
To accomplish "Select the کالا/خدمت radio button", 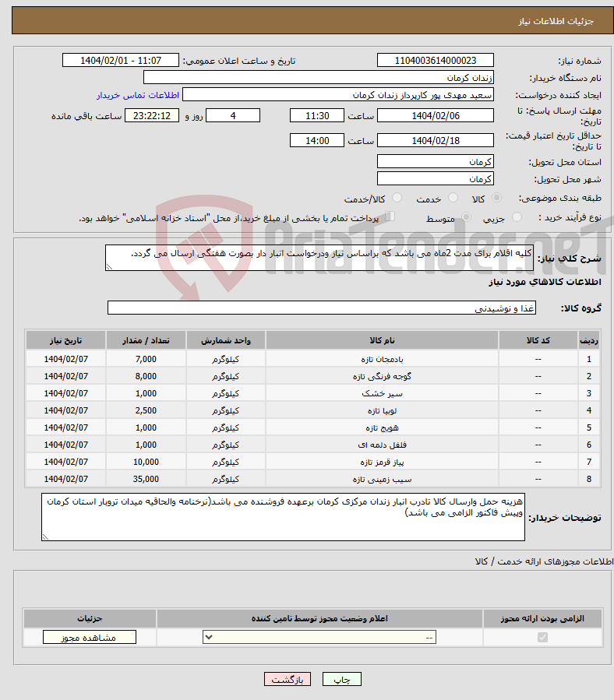I will (x=397, y=198).
